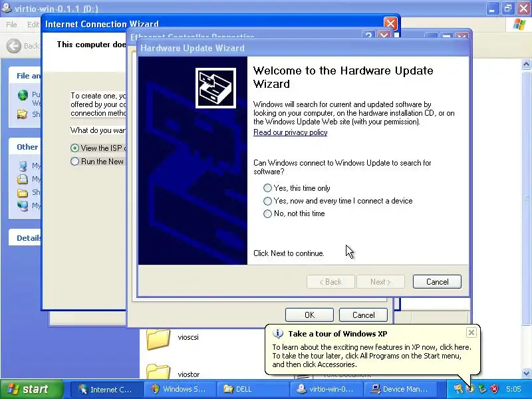Open Edit menu in virtio-win Explorer window

pos(33,25)
